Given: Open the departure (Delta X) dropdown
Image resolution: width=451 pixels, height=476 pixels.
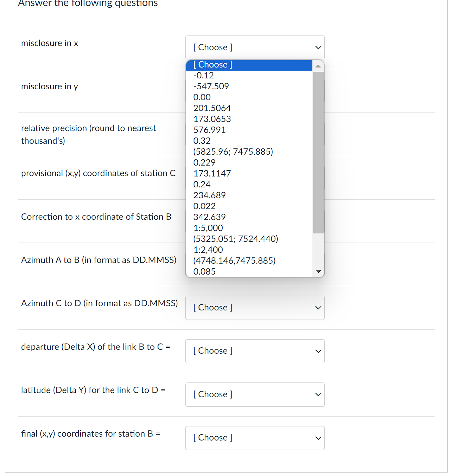Looking at the screenshot, I should click(254, 351).
